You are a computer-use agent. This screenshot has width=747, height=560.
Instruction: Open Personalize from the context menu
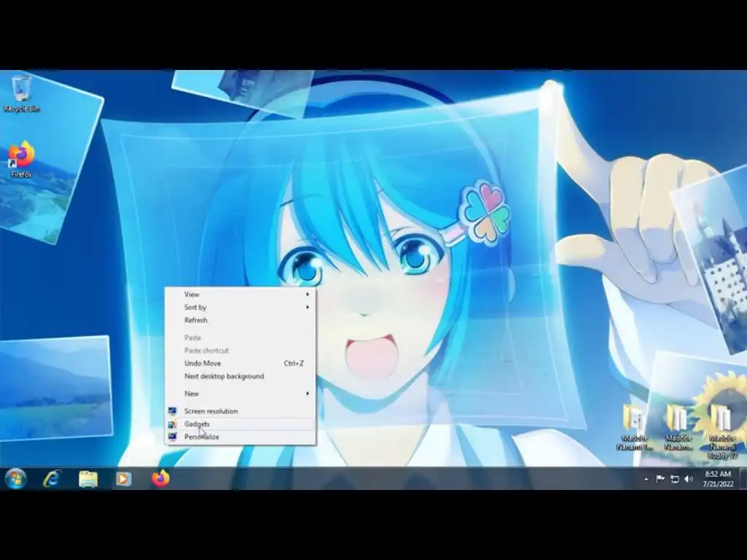click(240, 437)
